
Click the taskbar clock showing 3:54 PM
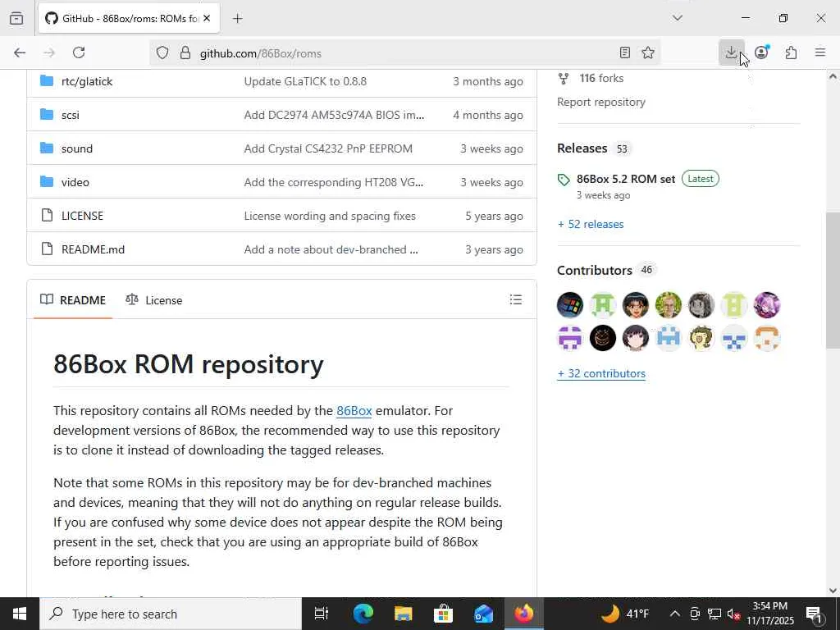tap(769, 614)
